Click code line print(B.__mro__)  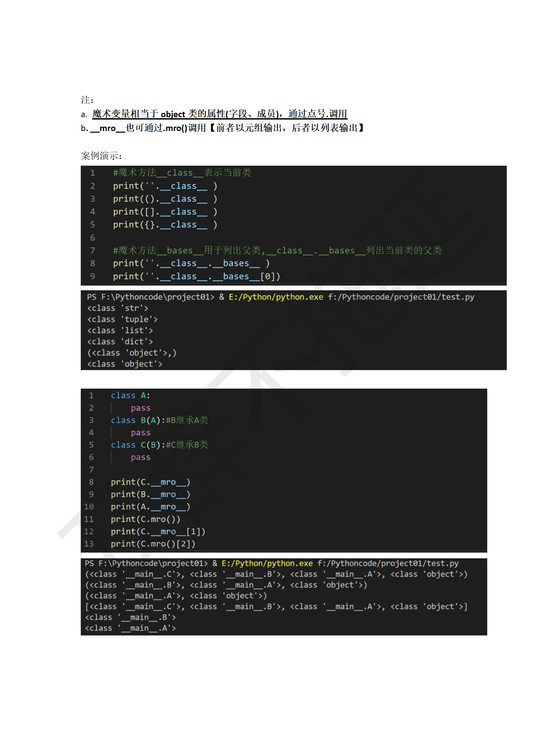(x=150, y=494)
